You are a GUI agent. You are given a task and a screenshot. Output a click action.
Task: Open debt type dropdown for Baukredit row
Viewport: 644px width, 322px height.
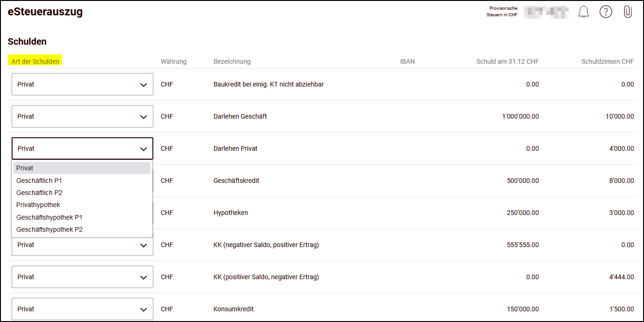coord(82,84)
